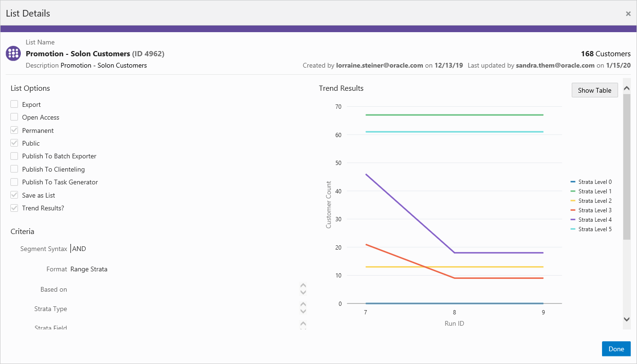The image size is (637, 364).
Task: Click the Range Strata format value
Action: (x=89, y=269)
